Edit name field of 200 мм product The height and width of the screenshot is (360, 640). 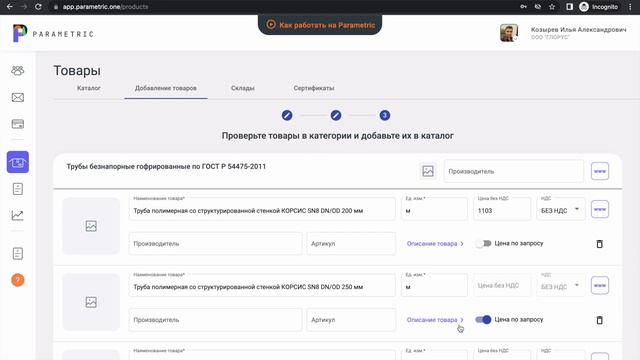pyautogui.click(x=262, y=209)
